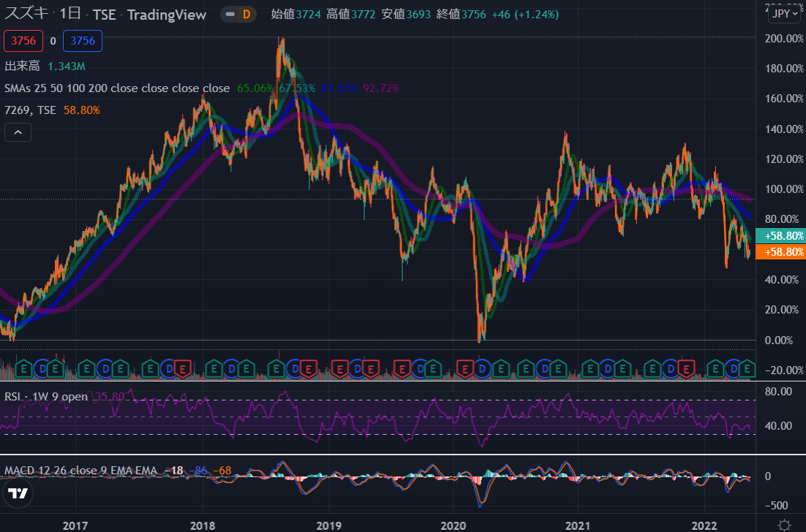Click the blue MACD value −86
The height and width of the screenshot is (532, 806).
click(x=198, y=471)
